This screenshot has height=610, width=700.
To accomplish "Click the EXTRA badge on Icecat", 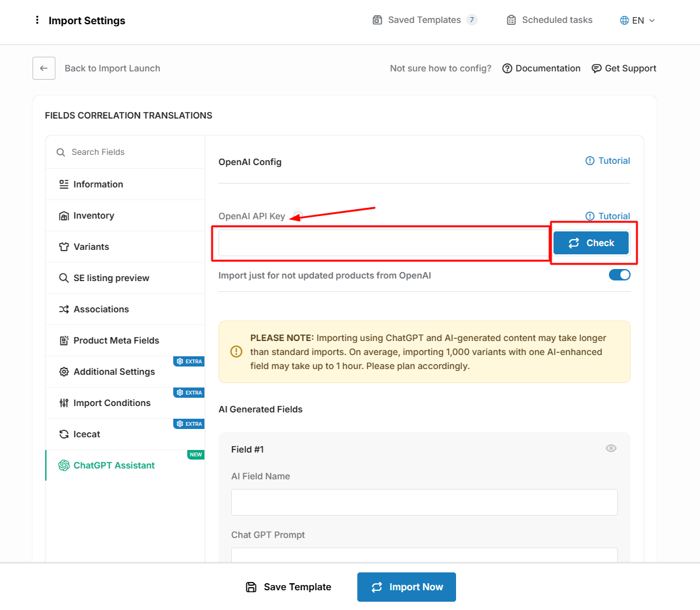I will click(189, 424).
